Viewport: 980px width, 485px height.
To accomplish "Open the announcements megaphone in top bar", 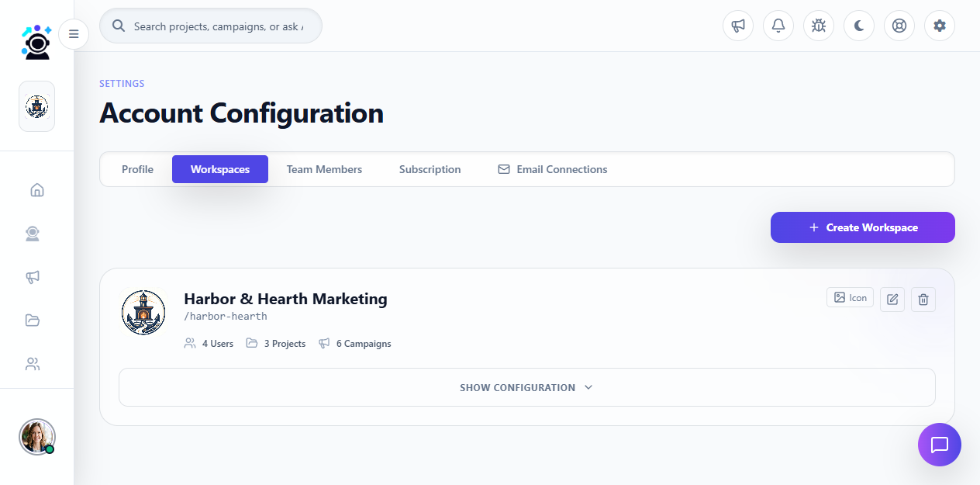I will (x=738, y=26).
